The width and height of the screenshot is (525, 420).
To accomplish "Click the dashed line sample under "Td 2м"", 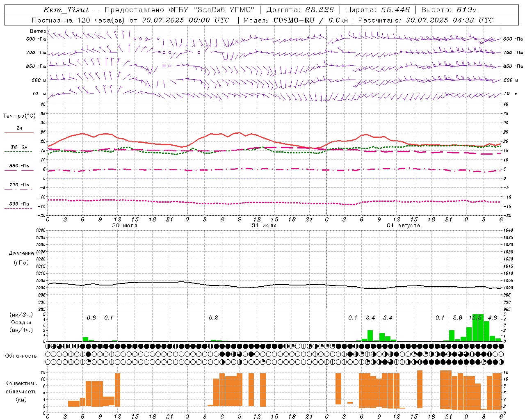I will [18, 152].
